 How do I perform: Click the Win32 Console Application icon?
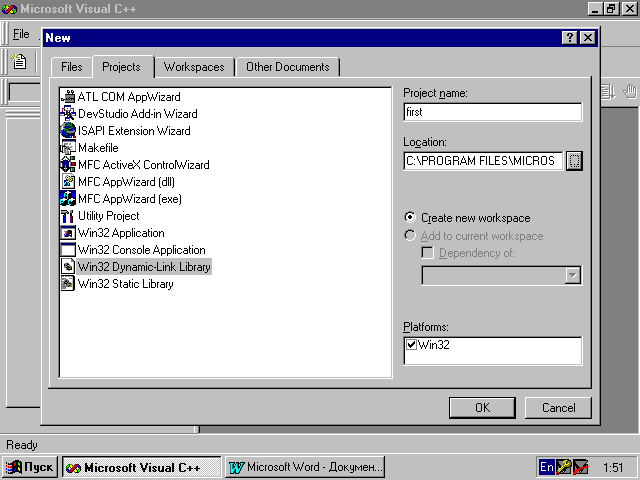point(68,250)
